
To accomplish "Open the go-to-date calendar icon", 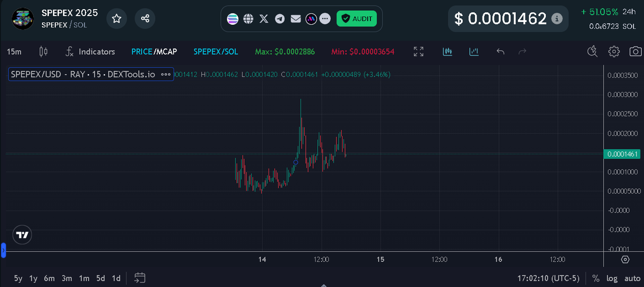I will pos(140,278).
